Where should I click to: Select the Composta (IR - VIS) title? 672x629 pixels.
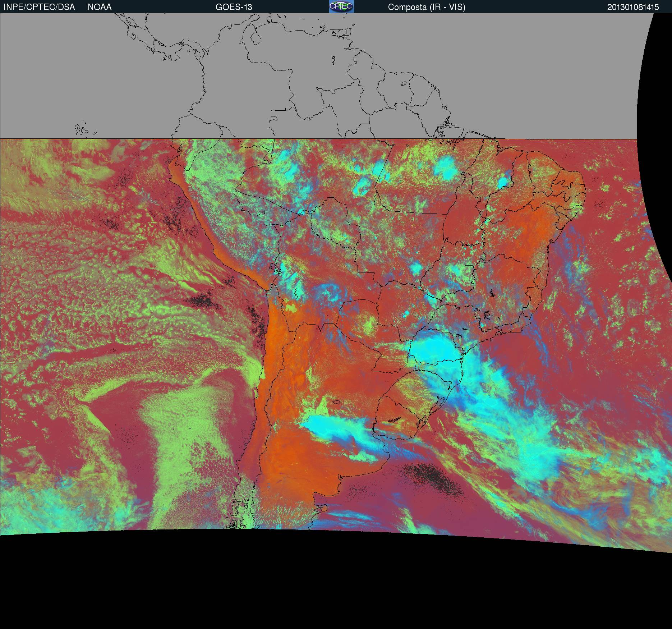tap(427, 7)
